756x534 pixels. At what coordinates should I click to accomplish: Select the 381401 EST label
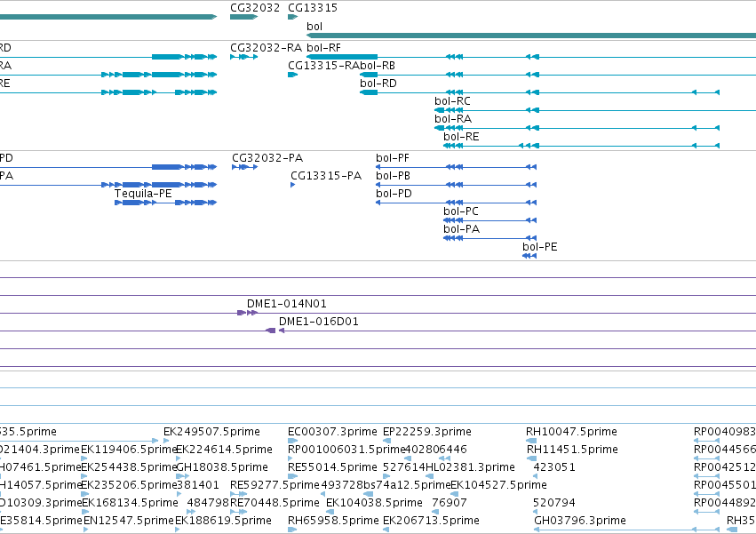click(x=198, y=485)
